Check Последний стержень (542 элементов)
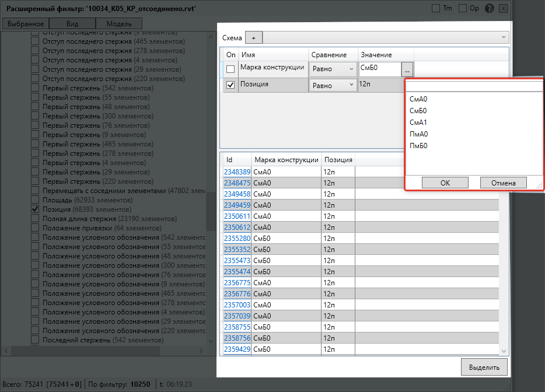545x392 pixels. (x=35, y=340)
